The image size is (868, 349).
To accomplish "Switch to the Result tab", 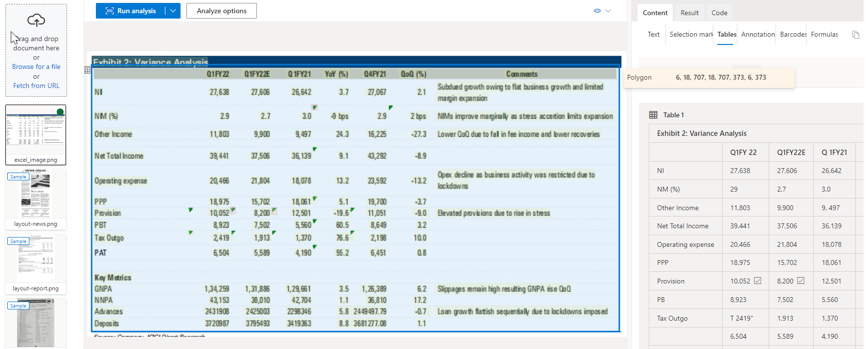I will (x=689, y=13).
